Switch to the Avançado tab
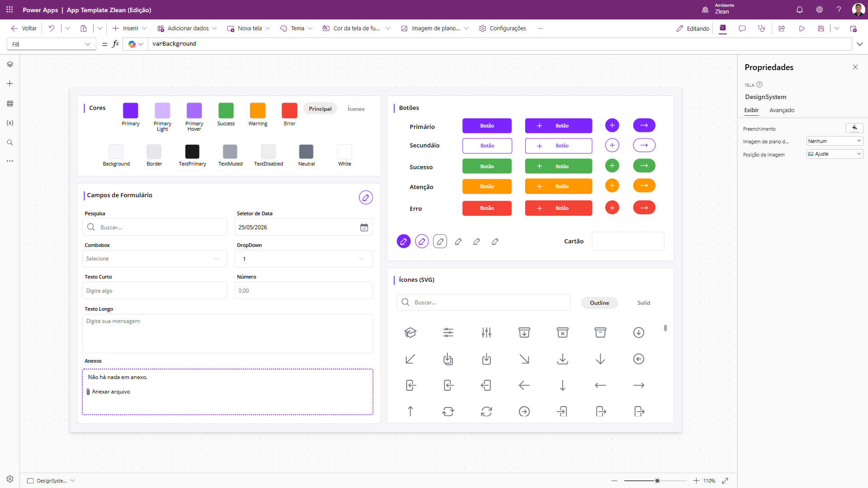 point(782,110)
